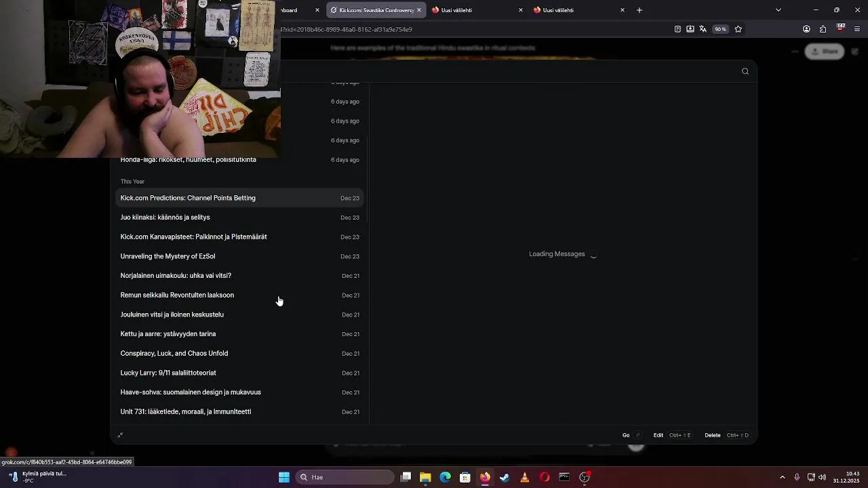The height and width of the screenshot is (488, 868).
Task: Open chat 'Honda-liiga: rikokset, huumeet, poliisitutkinta'
Action: pos(240,160)
